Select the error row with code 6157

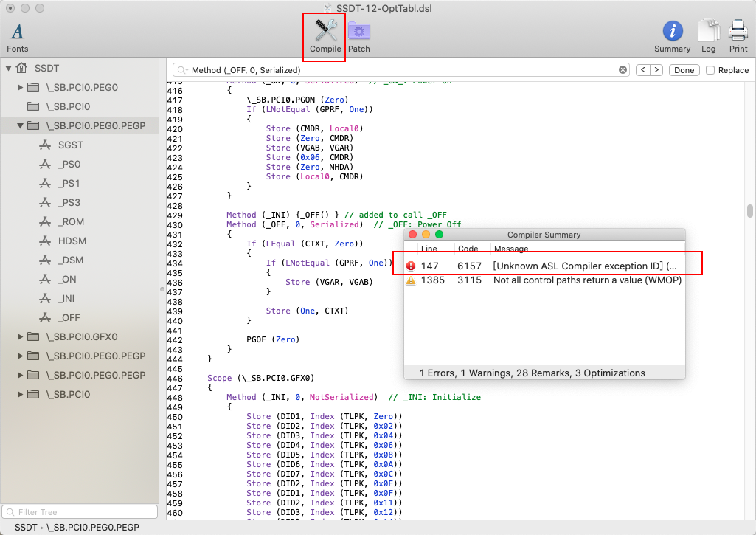click(544, 266)
